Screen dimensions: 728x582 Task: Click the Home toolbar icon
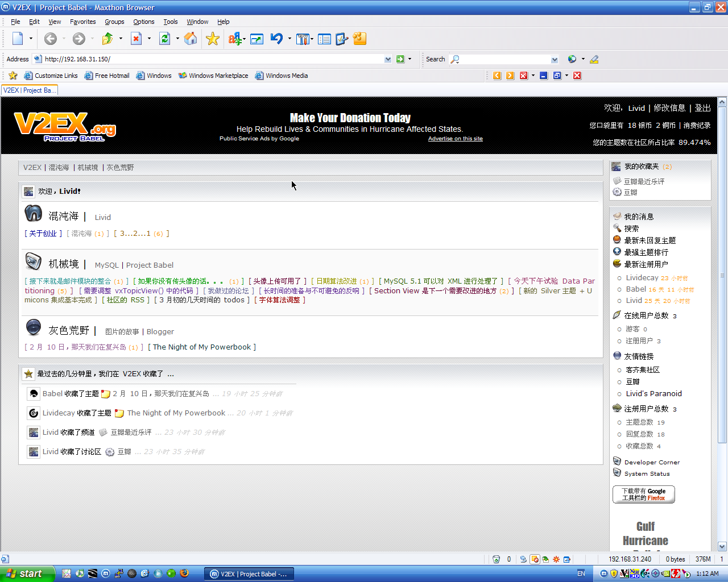tap(191, 39)
